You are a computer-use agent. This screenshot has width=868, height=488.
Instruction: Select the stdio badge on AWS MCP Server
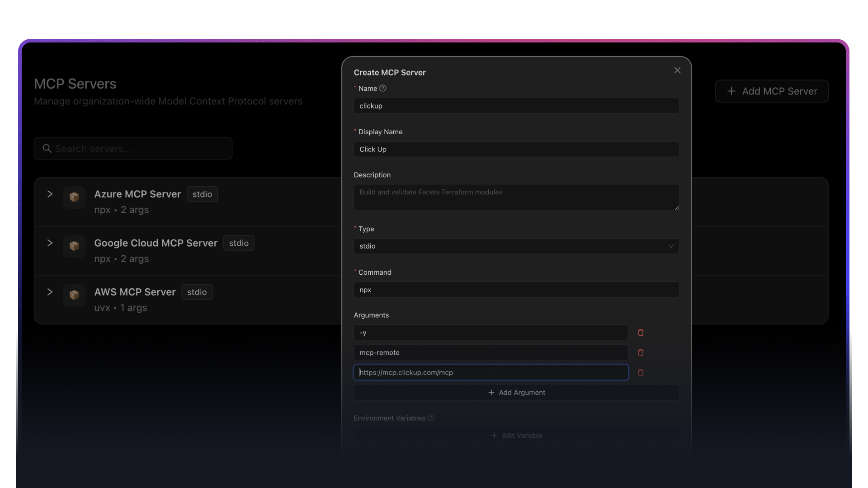196,292
